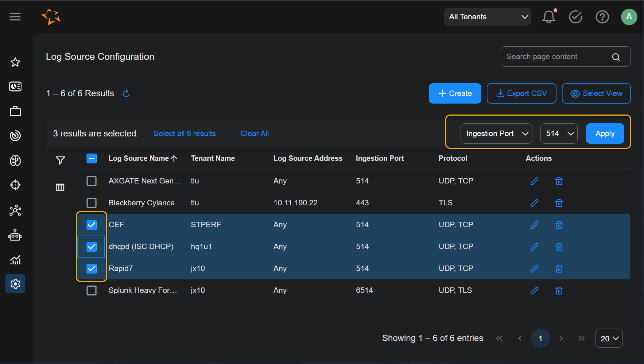Open the Ingestion Port dropdown
The height and width of the screenshot is (364, 644).
coord(496,133)
